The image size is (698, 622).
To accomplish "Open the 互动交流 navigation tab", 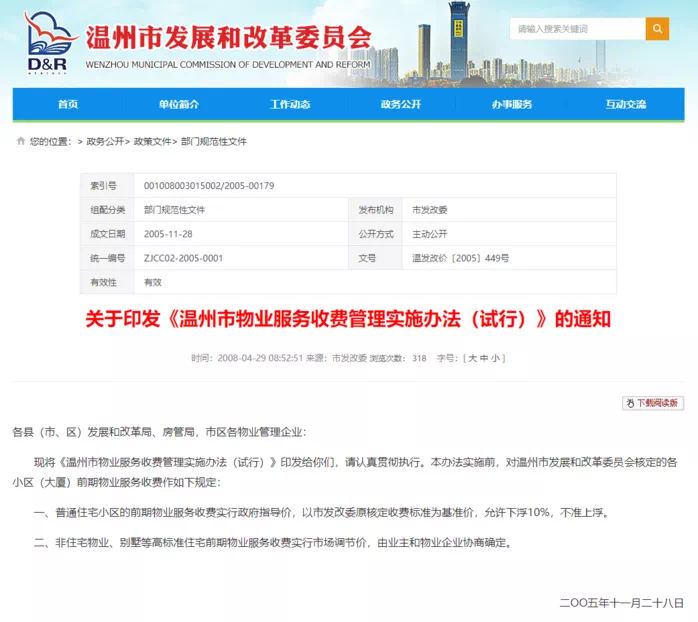I will click(x=625, y=104).
